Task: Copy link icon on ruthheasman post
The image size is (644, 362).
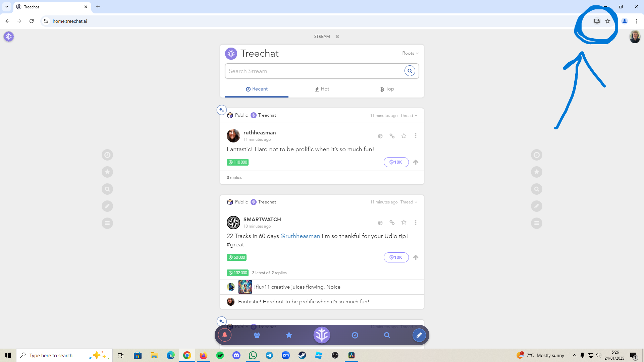Action: pyautogui.click(x=392, y=136)
